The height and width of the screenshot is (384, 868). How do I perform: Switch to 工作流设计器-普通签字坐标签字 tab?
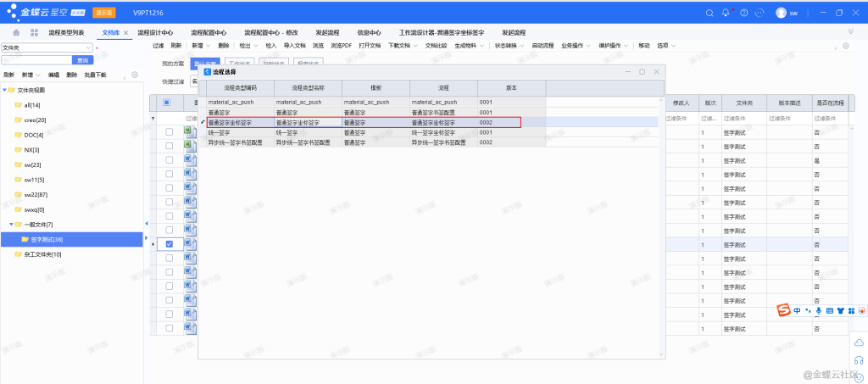point(442,33)
